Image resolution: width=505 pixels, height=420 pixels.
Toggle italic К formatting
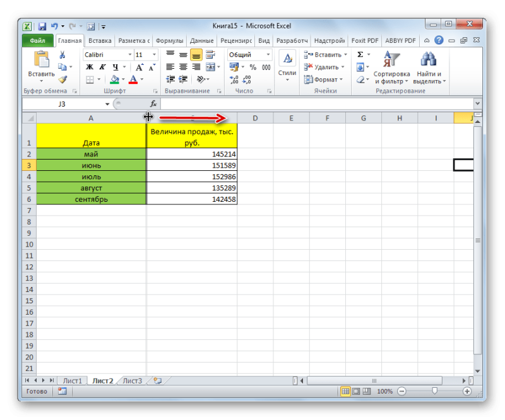(x=102, y=67)
